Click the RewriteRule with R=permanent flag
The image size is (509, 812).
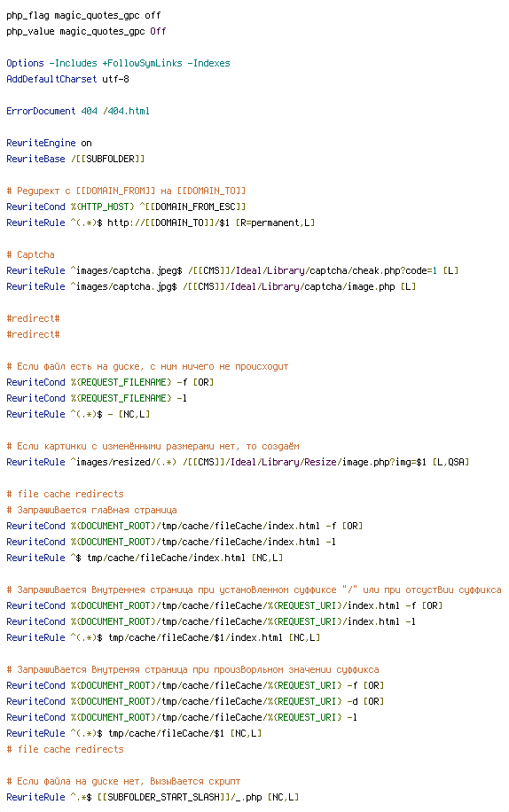[161, 223]
